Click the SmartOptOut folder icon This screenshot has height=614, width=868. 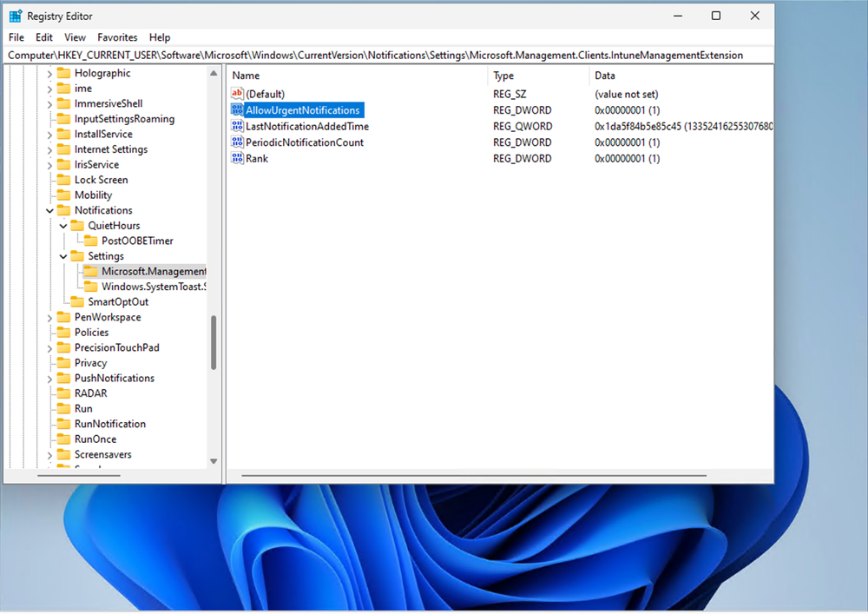pos(77,301)
